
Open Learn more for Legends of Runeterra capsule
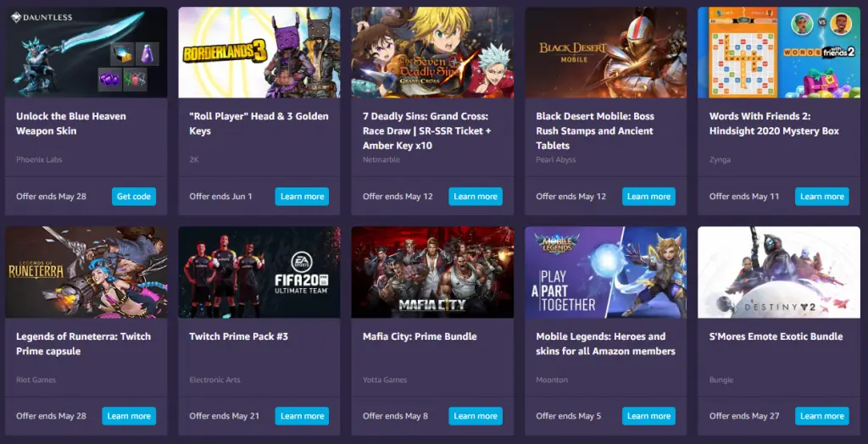coord(129,416)
